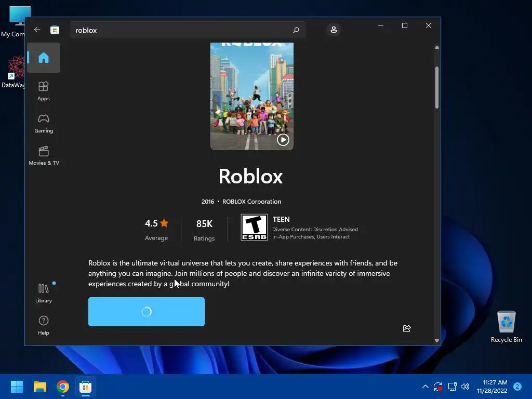The width and height of the screenshot is (532, 399).
Task: Open the Movies & TV section
Action: (x=44, y=155)
